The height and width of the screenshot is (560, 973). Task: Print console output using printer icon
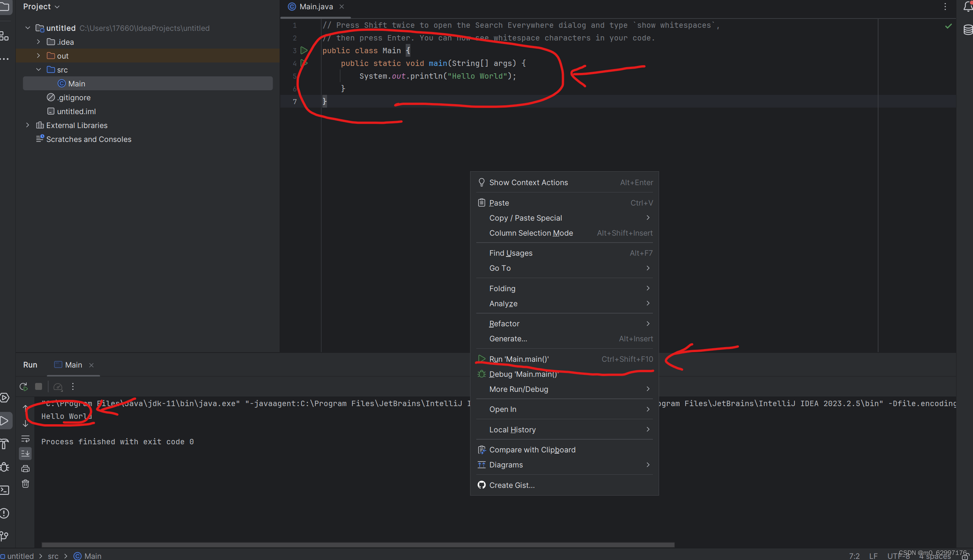[25, 468]
